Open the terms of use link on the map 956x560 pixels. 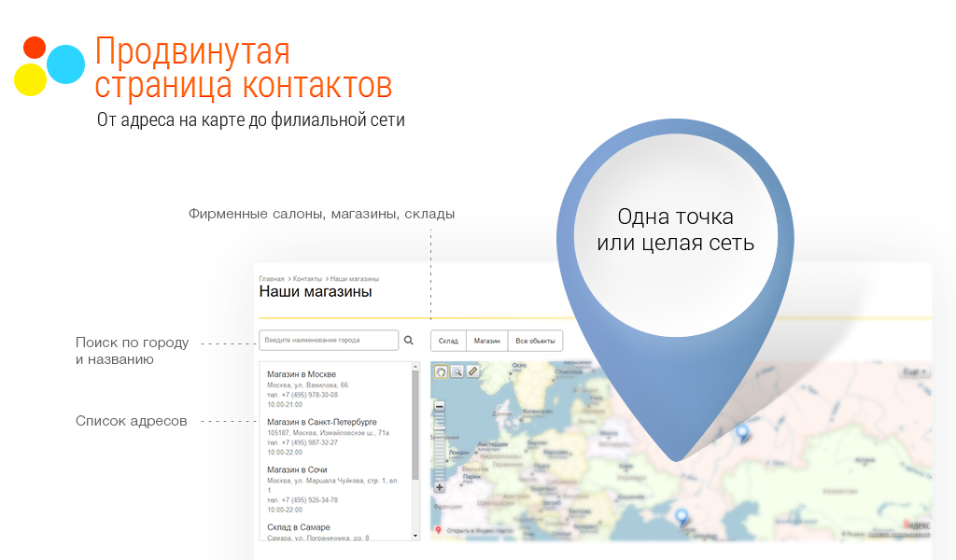pos(899,535)
